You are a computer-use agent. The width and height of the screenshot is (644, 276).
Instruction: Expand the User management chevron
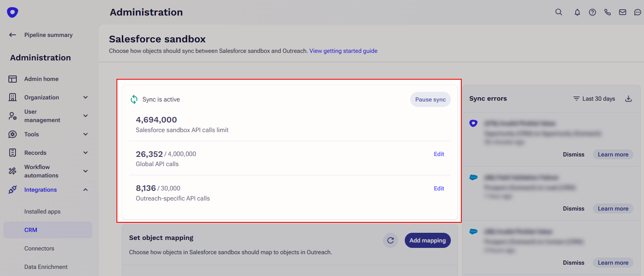[85, 116]
